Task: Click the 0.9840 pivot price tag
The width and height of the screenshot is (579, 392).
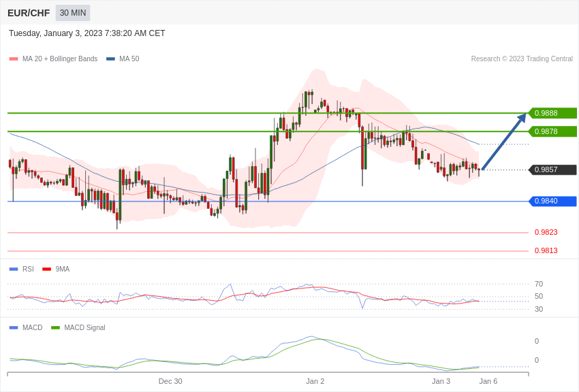Action: (x=553, y=201)
